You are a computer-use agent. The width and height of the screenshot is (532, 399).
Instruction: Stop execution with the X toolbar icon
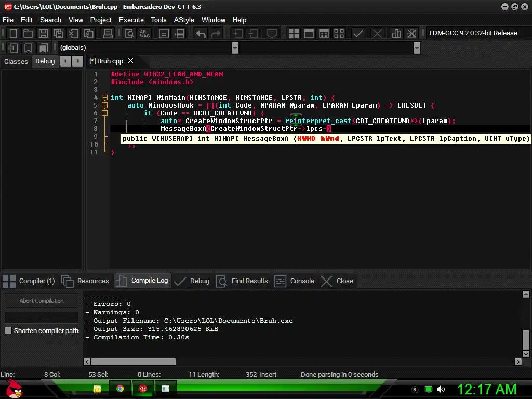377,33
